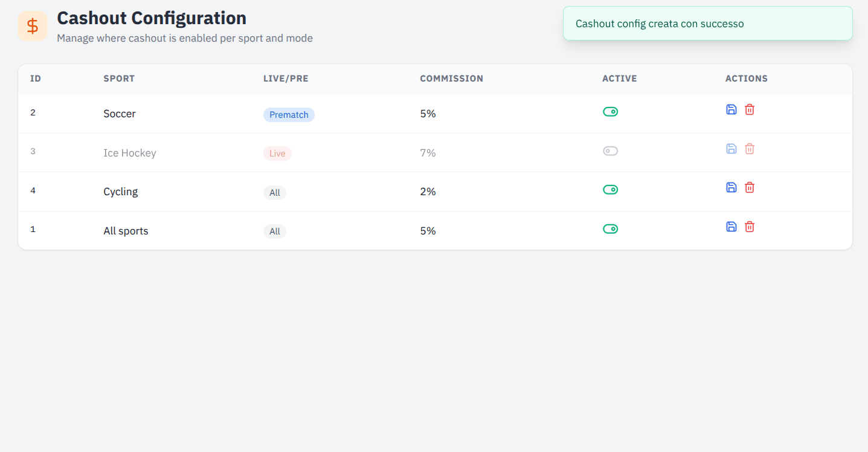Screen dimensions: 868x452
Task: Click the ACTIVE column header
Action: click(x=620, y=79)
